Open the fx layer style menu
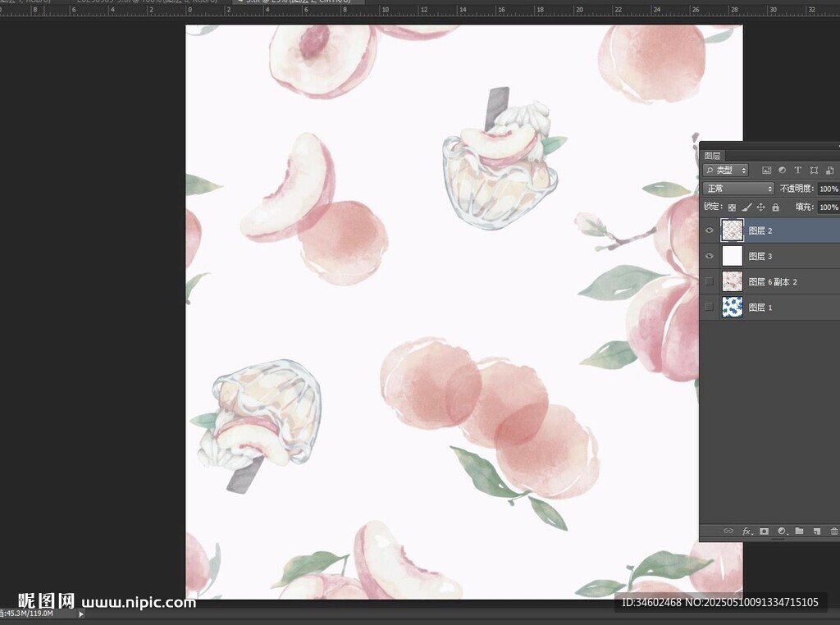The height and width of the screenshot is (625, 840). pos(746,531)
